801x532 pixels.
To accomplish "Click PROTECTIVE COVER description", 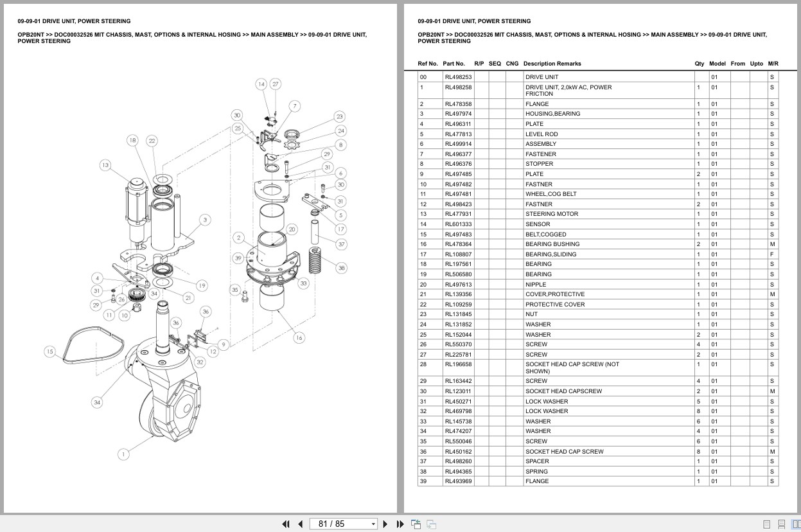I will [555, 305].
